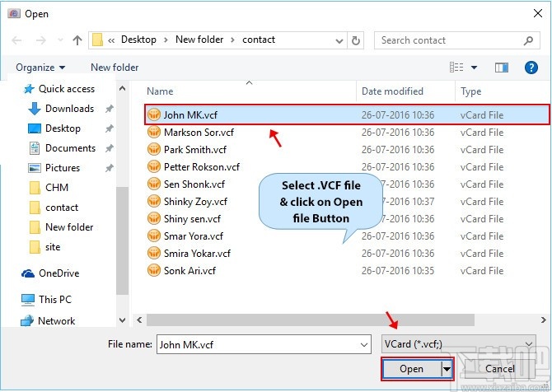The image size is (552, 392).
Task: Open Downloads in the sidebar
Action: [61, 109]
